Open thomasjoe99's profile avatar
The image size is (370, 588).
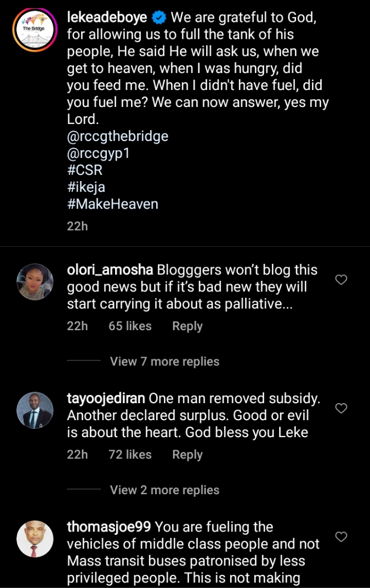click(35, 539)
